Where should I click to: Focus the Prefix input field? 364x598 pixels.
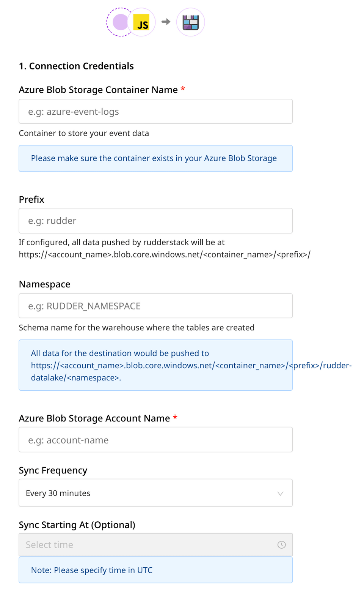(x=156, y=221)
